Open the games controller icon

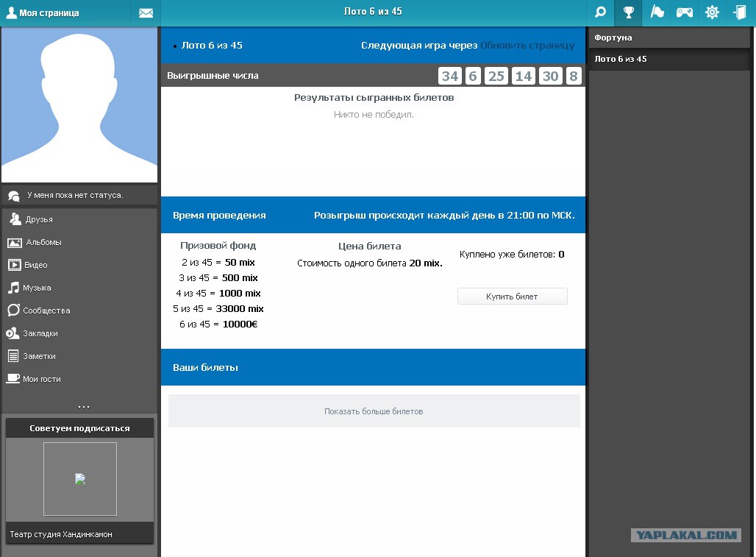tap(684, 13)
